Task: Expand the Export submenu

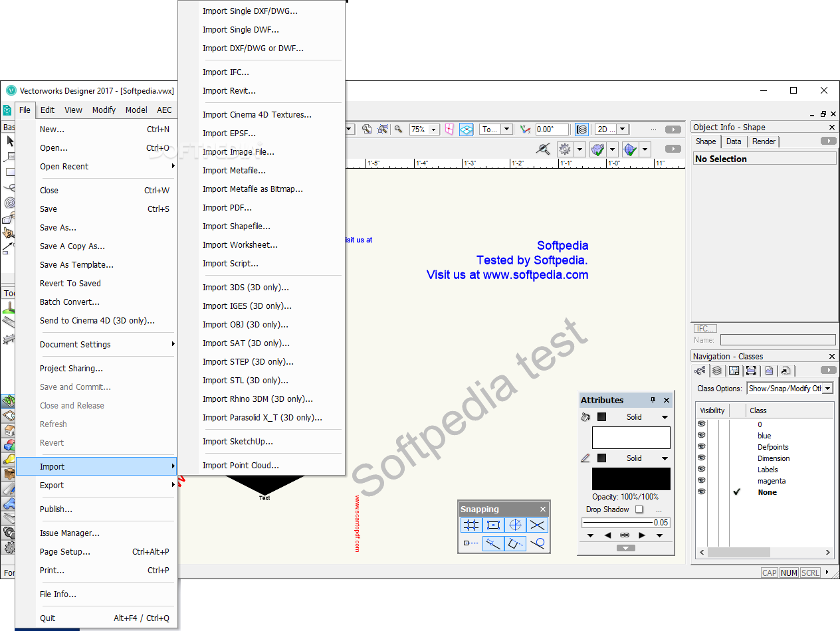Action: pyautogui.click(x=96, y=485)
